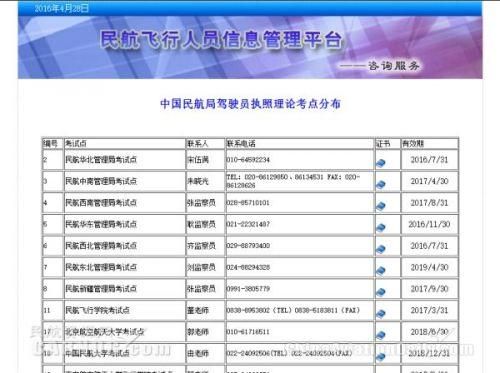Open certificate icon for 民航华东管理局考试点
This screenshot has width=500, height=373.
pos(380,227)
